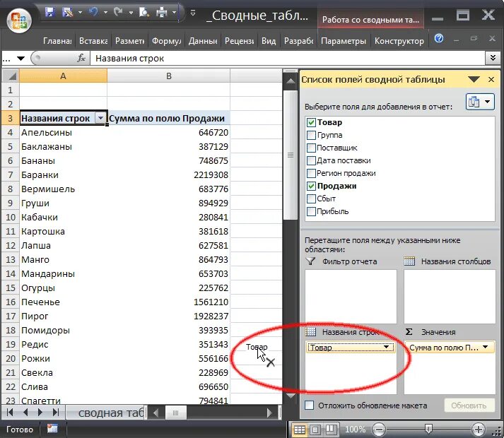The width and height of the screenshot is (504, 438).
Task: Switch to Page Layout view
Action: [x=315, y=430]
